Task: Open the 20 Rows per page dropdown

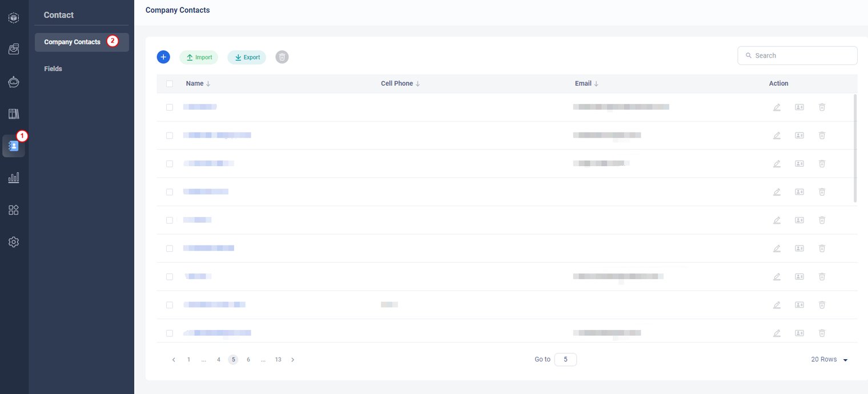Action: (x=829, y=360)
